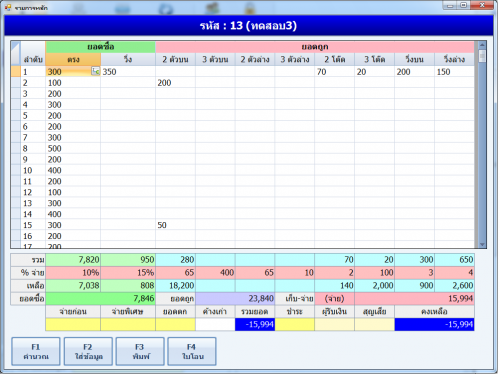The height and width of the screenshot is (374, 500).
Task: Click the 10% payout cell under ตรง
Action: [73, 273]
